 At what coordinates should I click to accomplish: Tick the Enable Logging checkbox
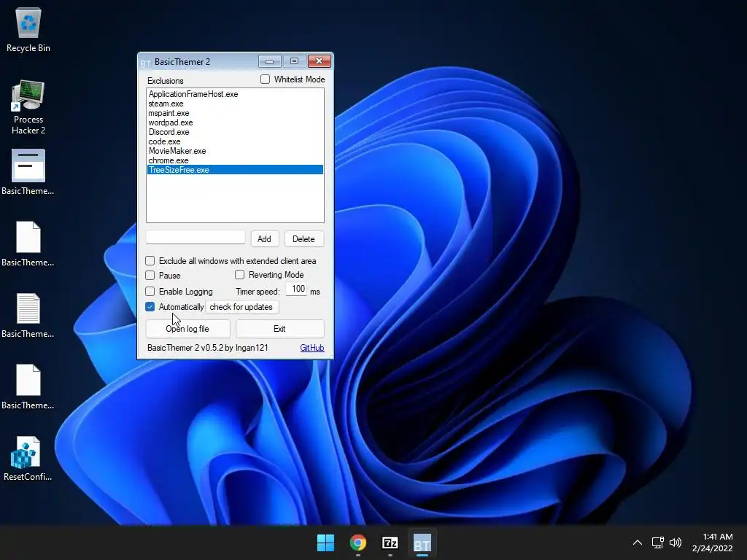tap(150, 291)
